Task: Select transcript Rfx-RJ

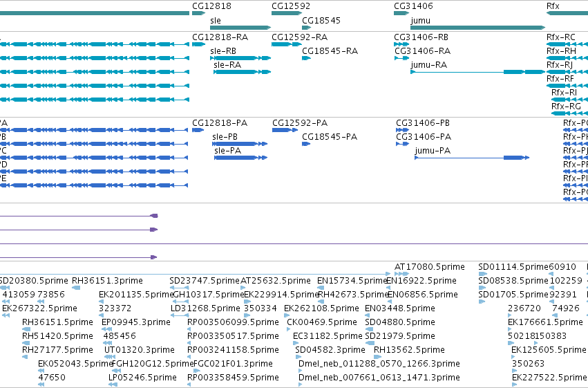Action: click(560, 65)
